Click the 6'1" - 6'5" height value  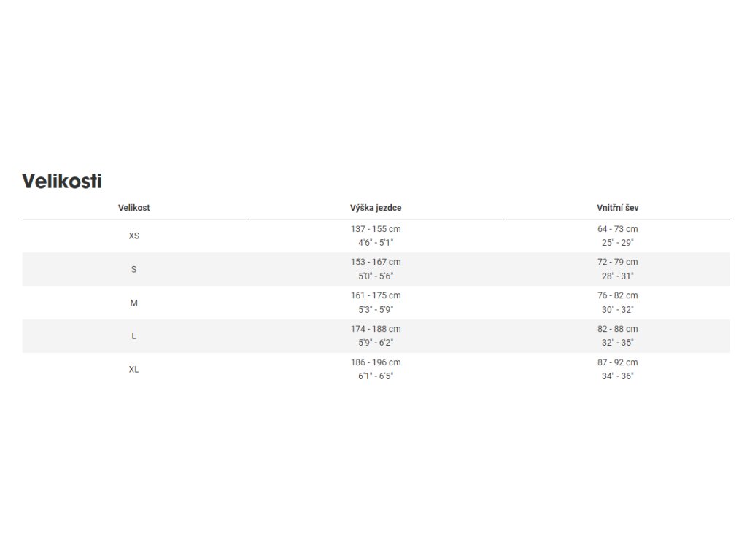[376, 376]
